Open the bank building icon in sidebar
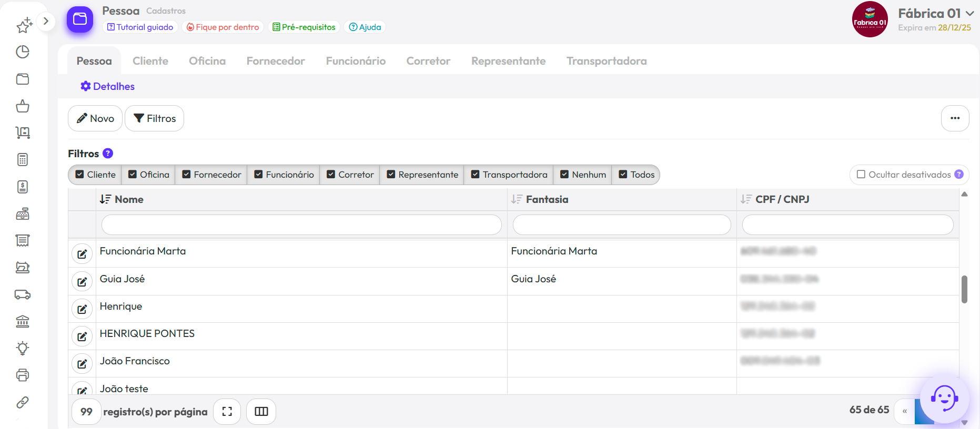 23,321
